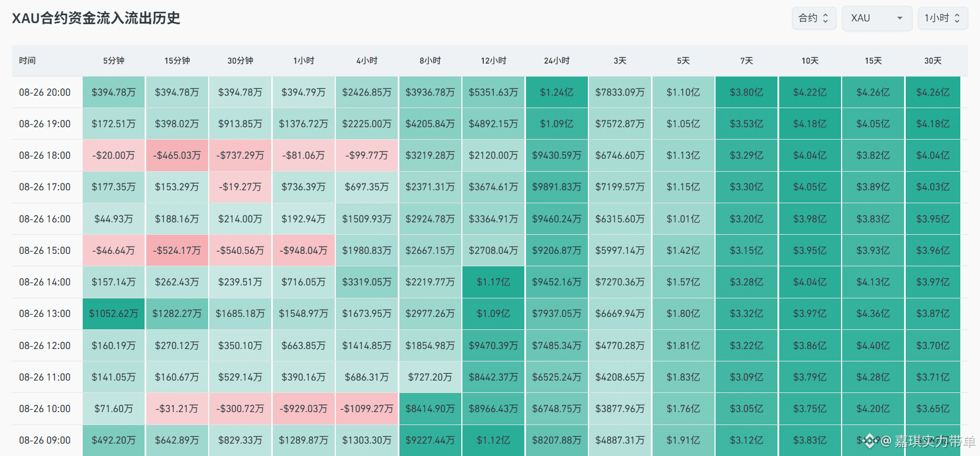The height and width of the screenshot is (456, 980).
Task: Click the -$948.04万 cell
Action: (x=304, y=251)
